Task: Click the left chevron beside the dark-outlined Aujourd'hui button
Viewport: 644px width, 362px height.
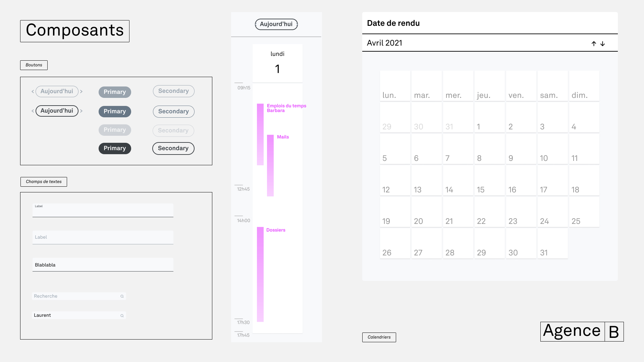Action: (x=33, y=111)
